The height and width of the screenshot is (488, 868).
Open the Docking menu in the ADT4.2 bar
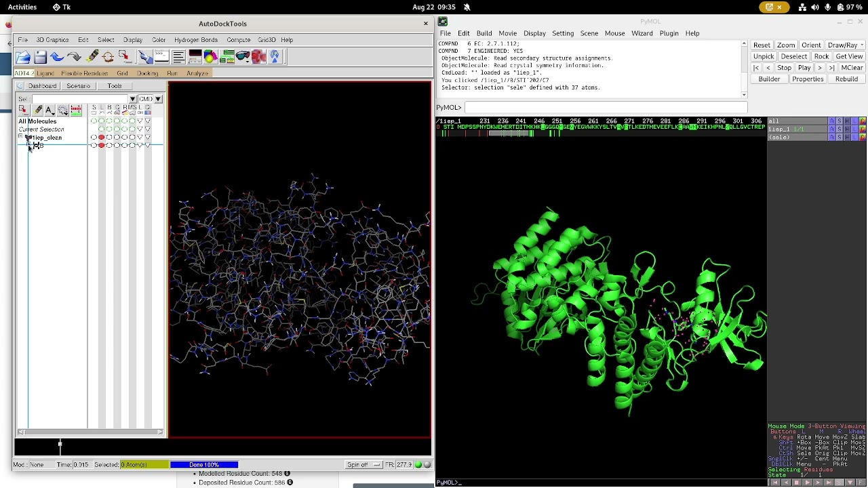pyautogui.click(x=147, y=73)
